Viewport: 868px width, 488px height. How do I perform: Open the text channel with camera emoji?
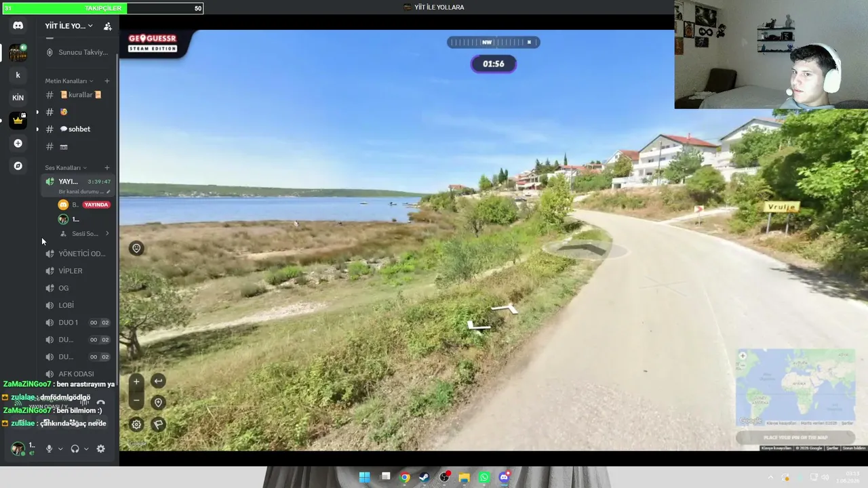tap(78, 146)
